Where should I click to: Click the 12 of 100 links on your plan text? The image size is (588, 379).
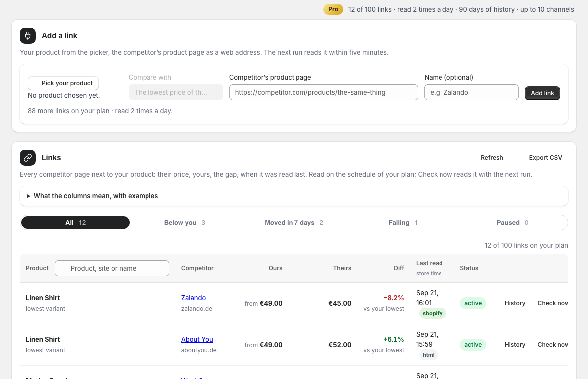[x=526, y=245]
